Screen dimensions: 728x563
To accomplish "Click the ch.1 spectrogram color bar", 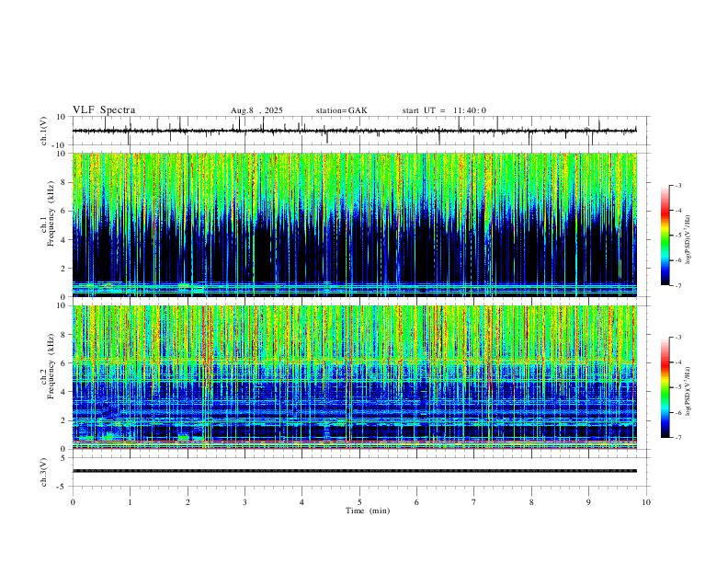I will [665, 236].
